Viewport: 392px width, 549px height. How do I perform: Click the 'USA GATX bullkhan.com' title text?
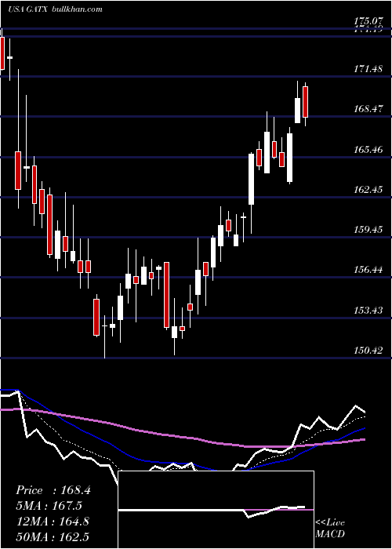pos(56,9)
